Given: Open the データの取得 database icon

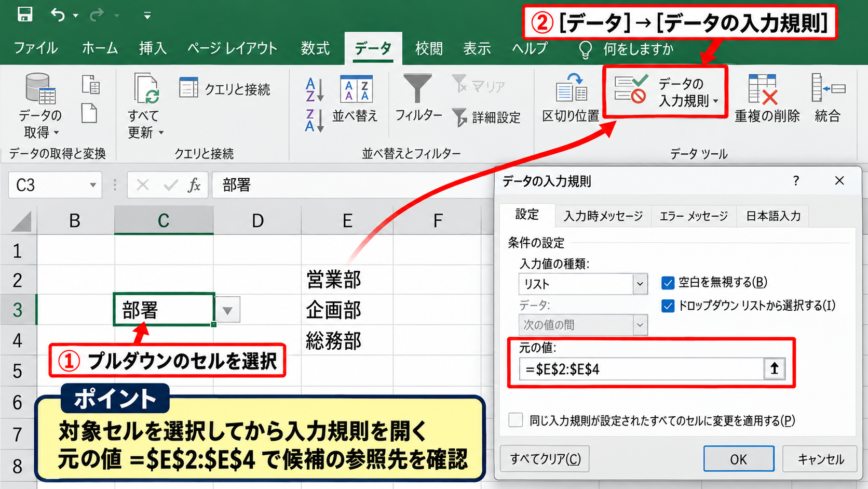Looking at the screenshot, I should tap(40, 89).
